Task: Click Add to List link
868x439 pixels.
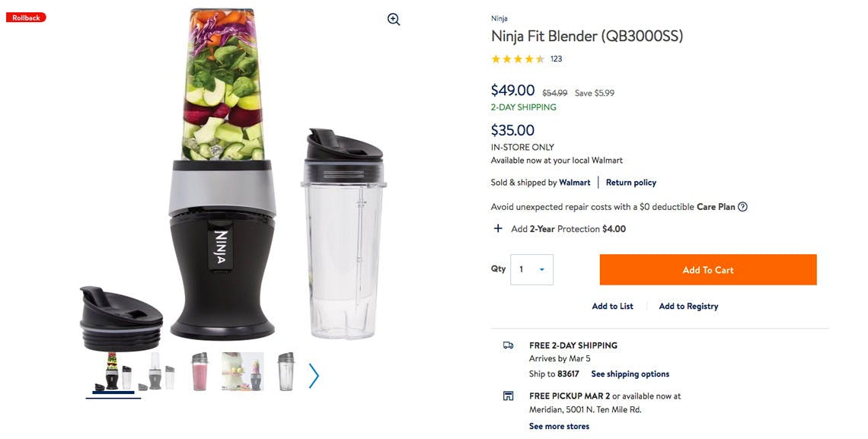Action: point(612,307)
